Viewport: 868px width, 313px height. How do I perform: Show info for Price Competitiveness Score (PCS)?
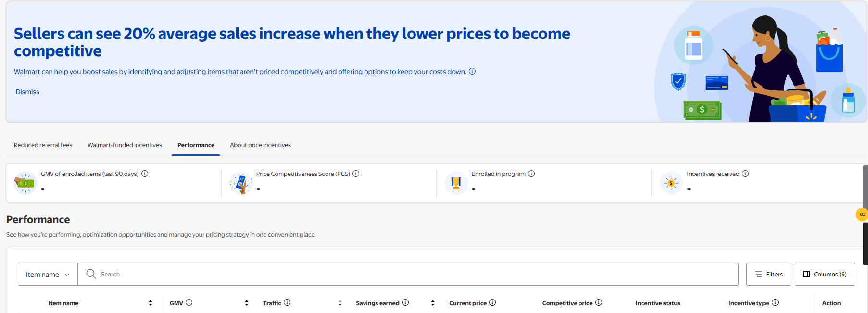click(356, 174)
